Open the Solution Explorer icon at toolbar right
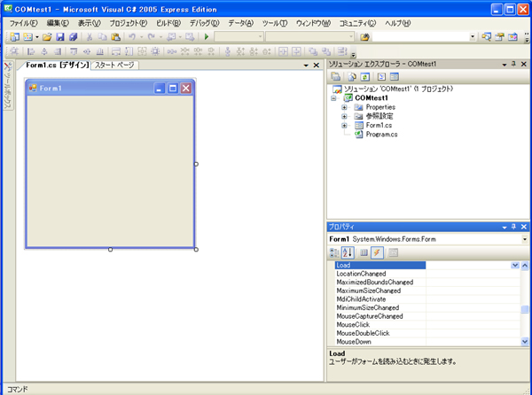532x395 pixels. point(486,36)
